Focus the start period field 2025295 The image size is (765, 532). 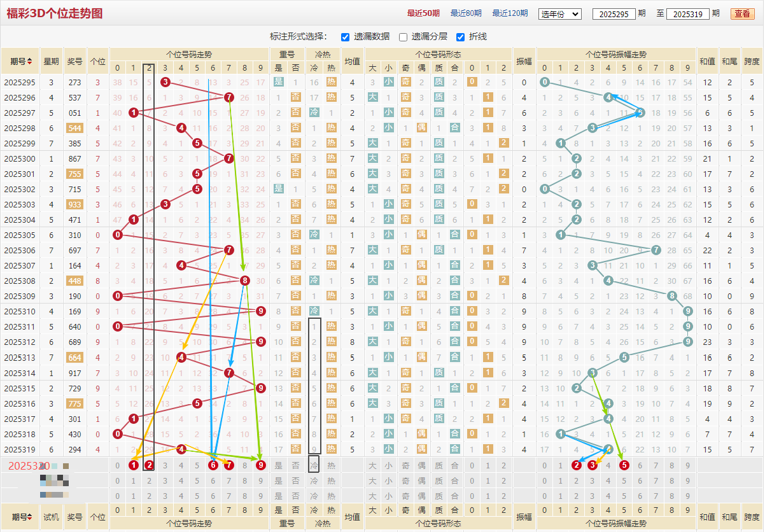614,14
